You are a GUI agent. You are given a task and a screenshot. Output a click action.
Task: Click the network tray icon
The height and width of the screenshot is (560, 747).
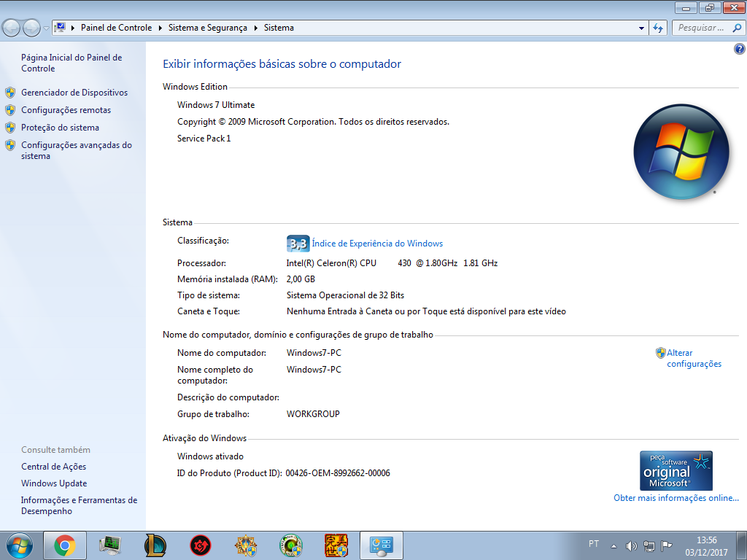tap(649, 545)
